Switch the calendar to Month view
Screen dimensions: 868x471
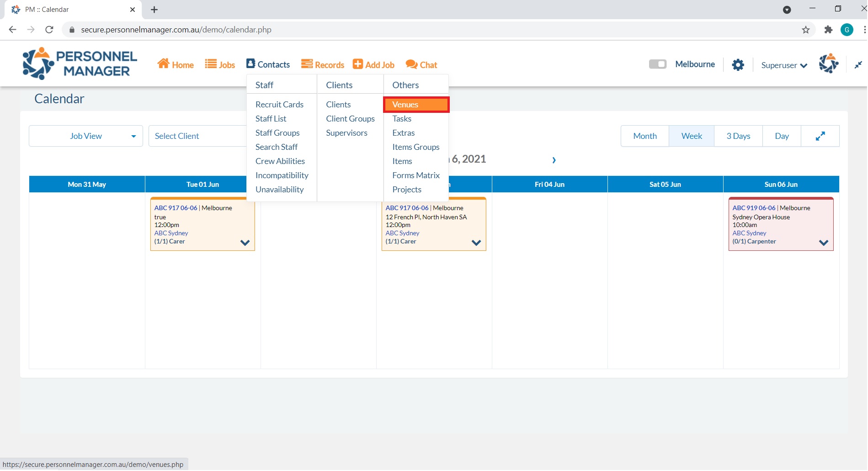click(x=644, y=136)
